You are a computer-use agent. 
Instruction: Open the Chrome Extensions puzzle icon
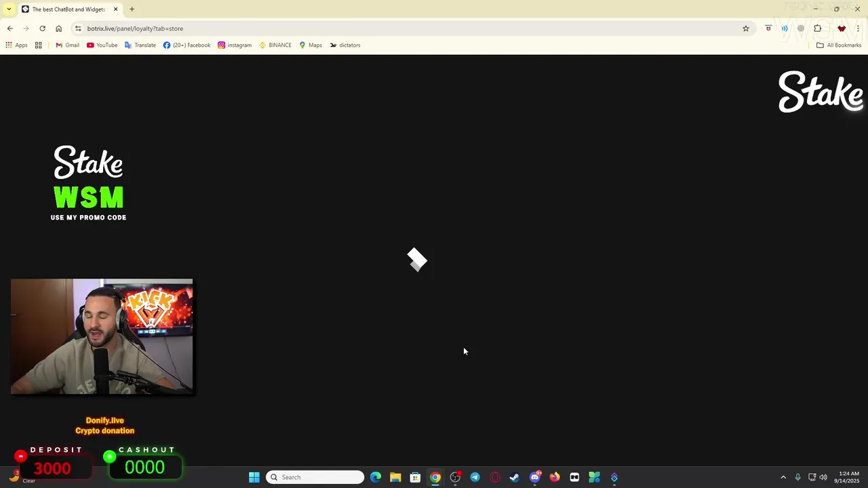pyautogui.click(x=817, y=28)
